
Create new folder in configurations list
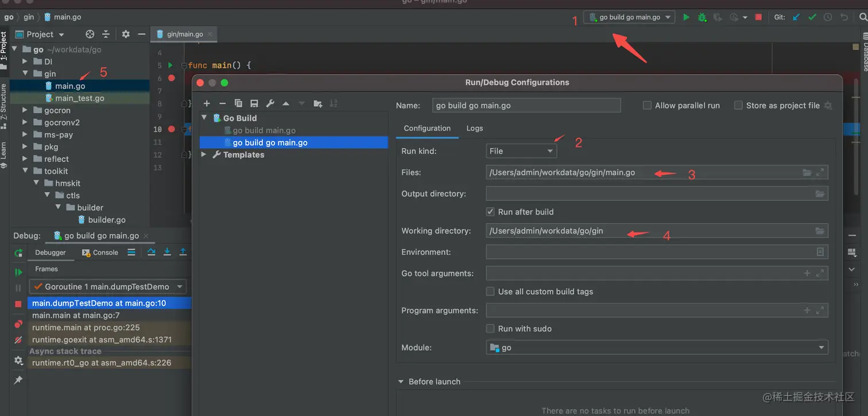pos(318,103)
